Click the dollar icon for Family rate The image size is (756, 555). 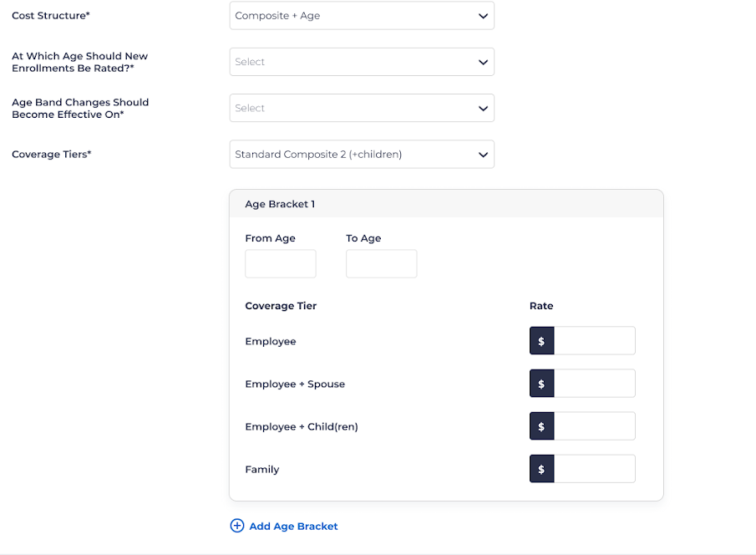tap(541, 469)
